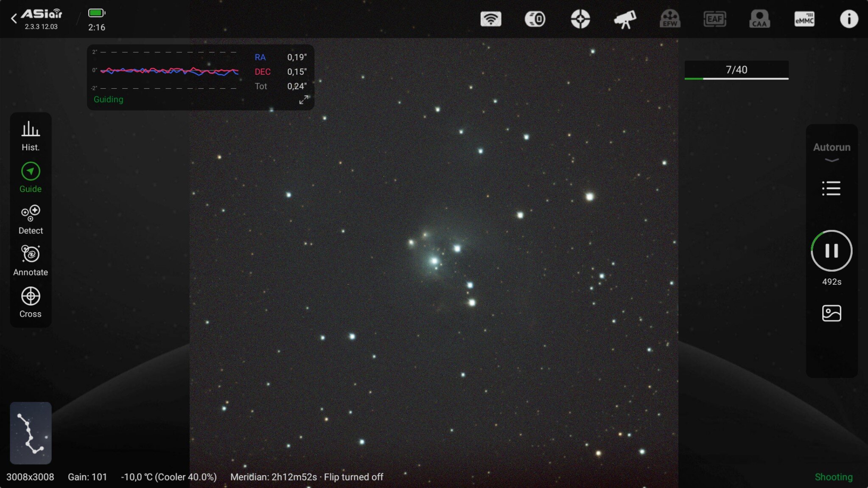Go back using the ASIAIR arrow
Screen dimensions: 868x488
coord(14,18)
